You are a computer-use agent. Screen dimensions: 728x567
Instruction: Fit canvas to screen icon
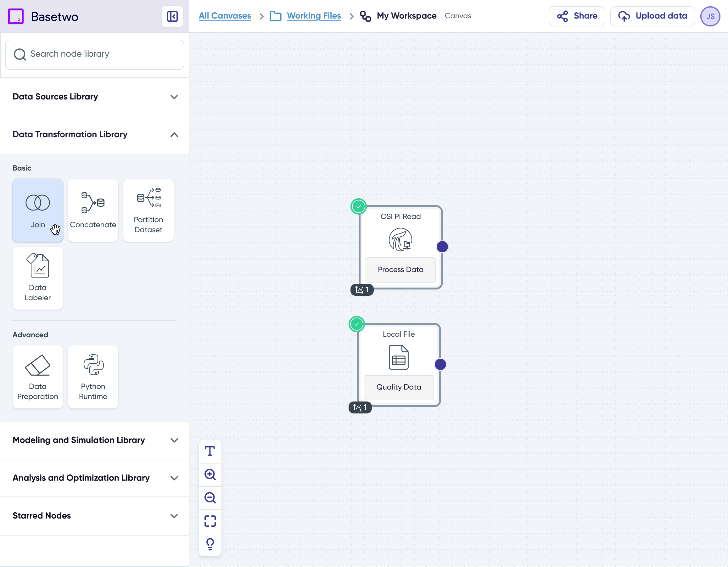pyautogui.click(x=210, y=521)
